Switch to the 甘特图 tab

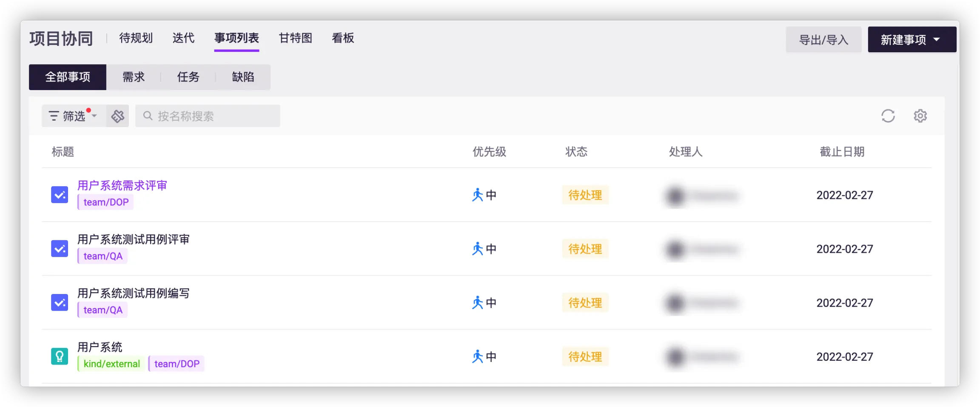pos(295,38)
